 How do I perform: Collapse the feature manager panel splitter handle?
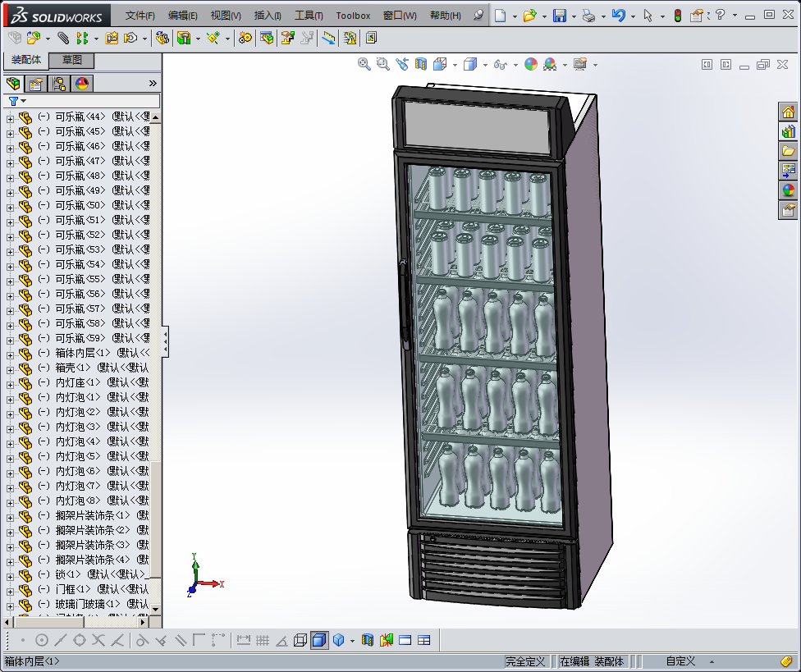pyautogui.click(x=165, y=341)
